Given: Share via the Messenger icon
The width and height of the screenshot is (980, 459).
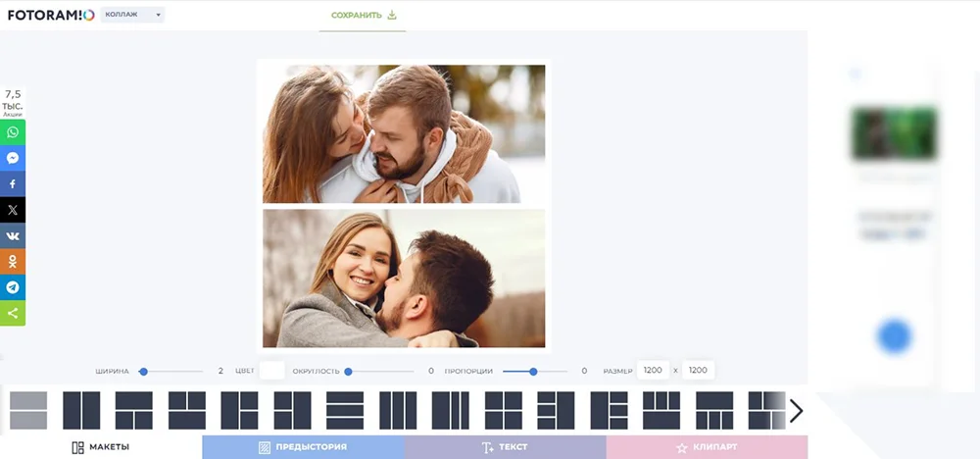Looking at the screenshot, I should coord(13,158).
